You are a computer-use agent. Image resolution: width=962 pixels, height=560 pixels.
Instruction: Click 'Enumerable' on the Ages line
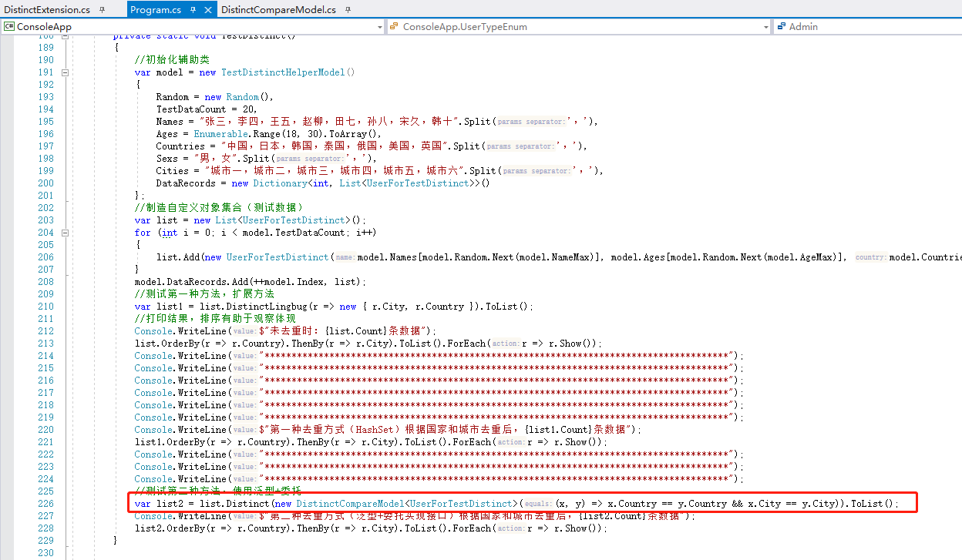click(220, 134)
